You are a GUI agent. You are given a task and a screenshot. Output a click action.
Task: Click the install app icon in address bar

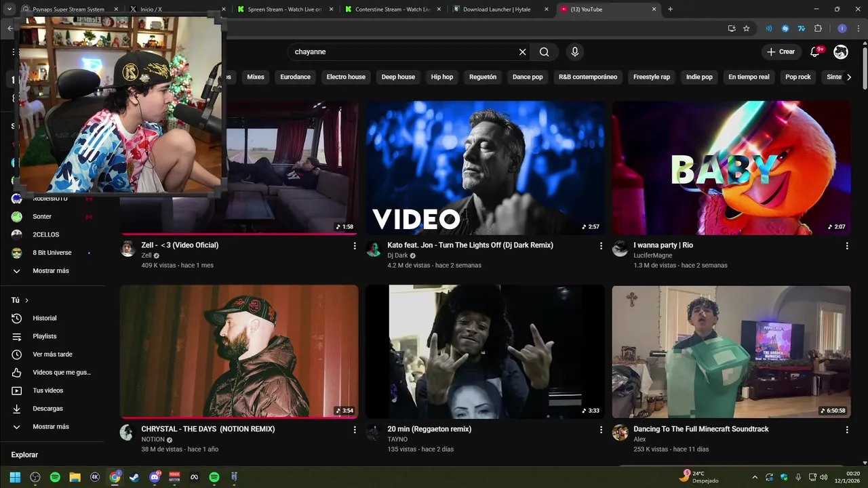pos(731,28)
